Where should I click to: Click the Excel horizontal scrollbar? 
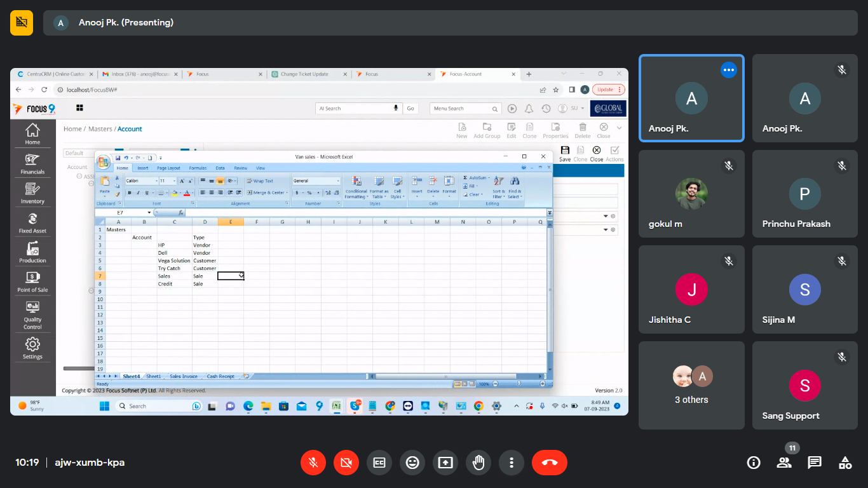pos(445,376)
